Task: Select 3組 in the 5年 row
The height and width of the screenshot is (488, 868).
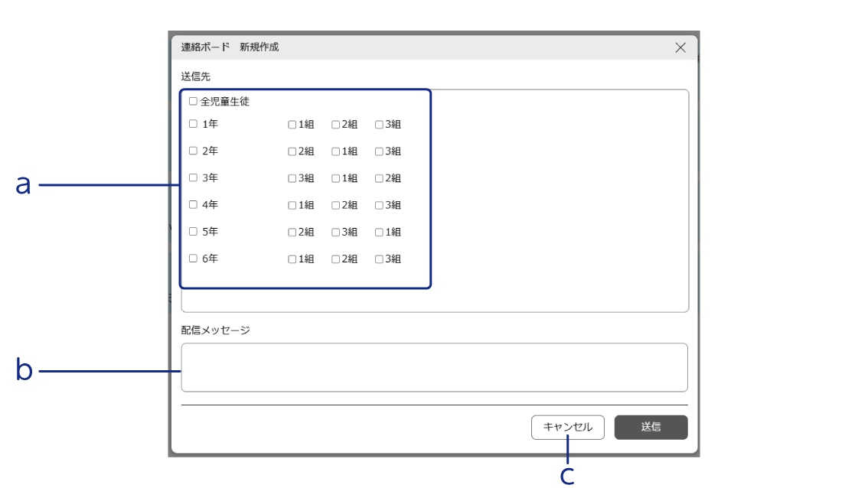Action: pyautogui.click(x=335, y=232)
